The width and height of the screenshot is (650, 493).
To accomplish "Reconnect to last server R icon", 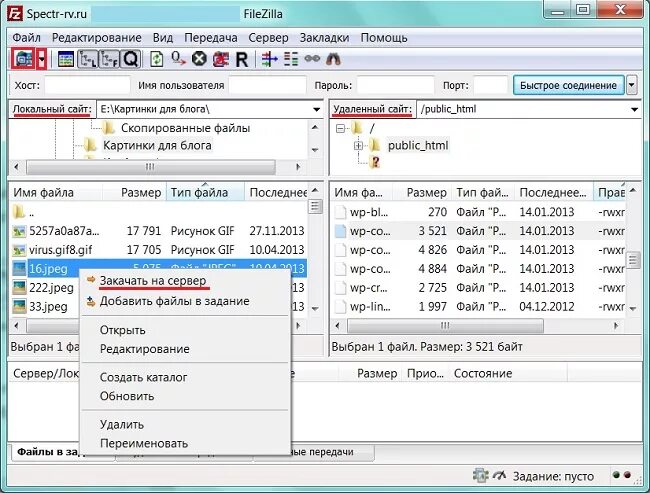I will point(242,60).
